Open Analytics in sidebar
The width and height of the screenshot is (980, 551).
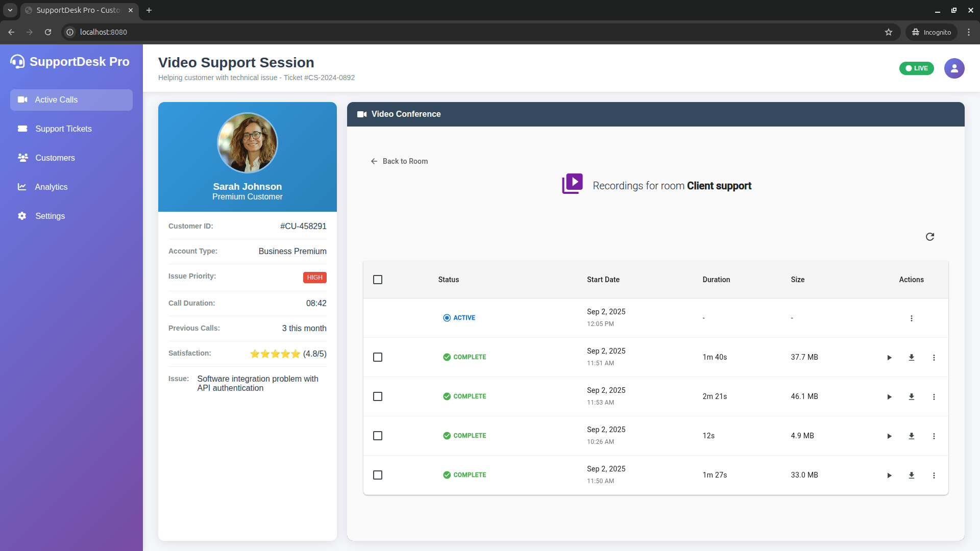(x=71, y=187)
